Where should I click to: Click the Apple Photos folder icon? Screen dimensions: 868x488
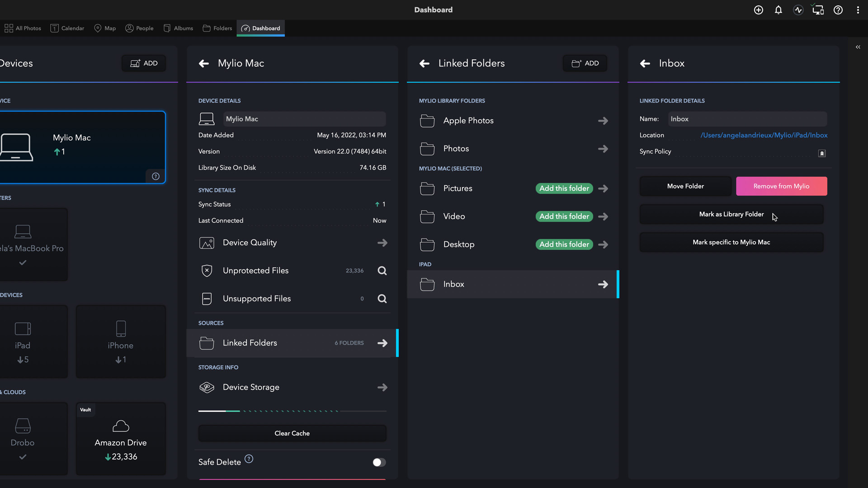(x=427, y=121)
